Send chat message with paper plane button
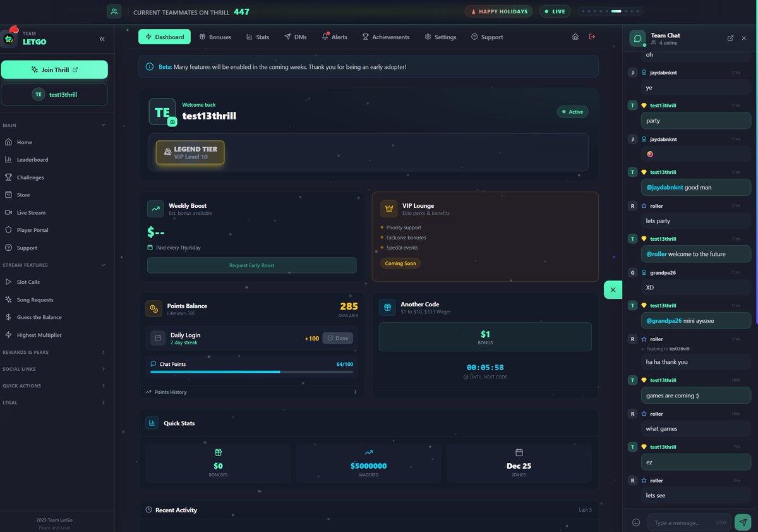This screenshot has height=532, width=758. click(x=742, y=523)
